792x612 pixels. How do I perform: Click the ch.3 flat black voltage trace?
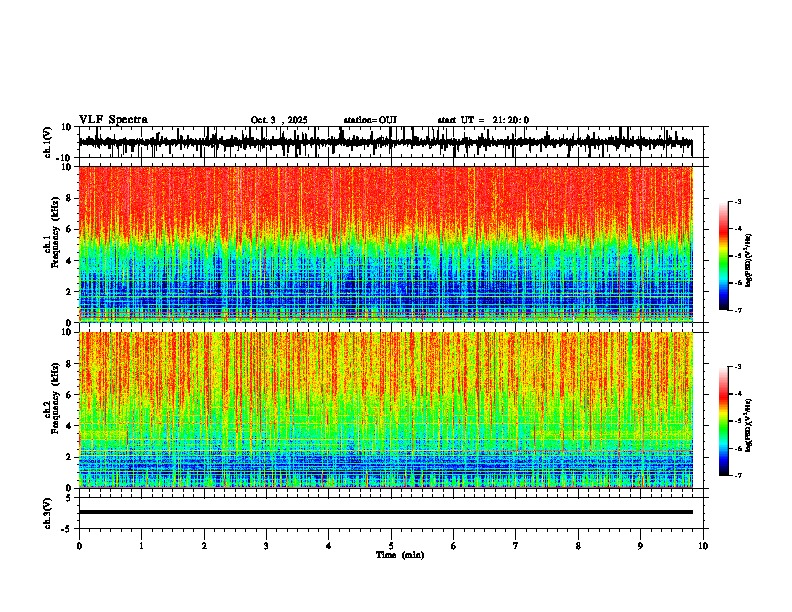(385, 512)
